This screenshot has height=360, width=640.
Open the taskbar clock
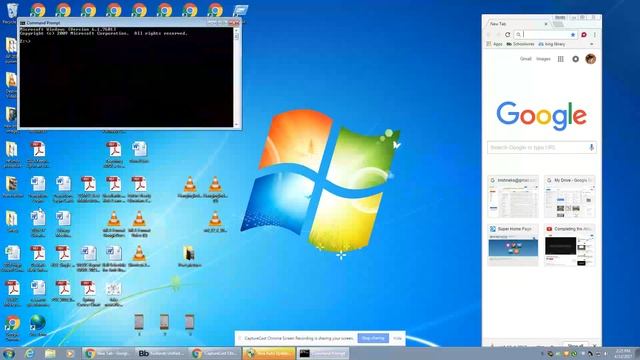point(623,353)
